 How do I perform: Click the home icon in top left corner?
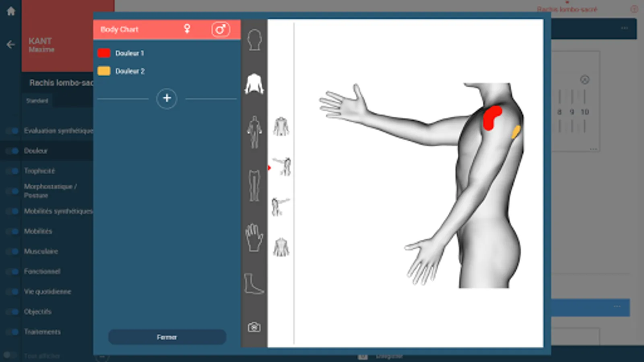tap(10, 11)
